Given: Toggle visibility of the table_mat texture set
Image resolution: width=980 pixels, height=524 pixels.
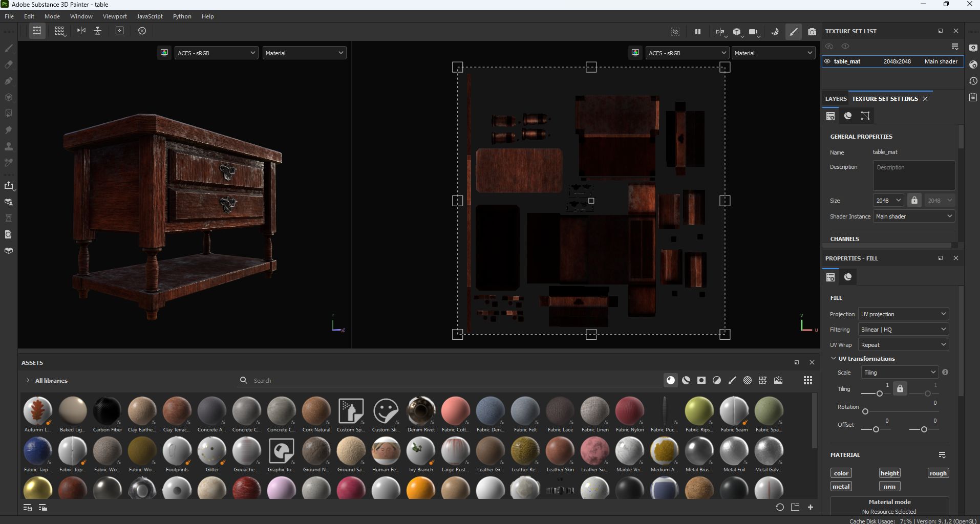Looking at the screenshot, I should (827, 61).
